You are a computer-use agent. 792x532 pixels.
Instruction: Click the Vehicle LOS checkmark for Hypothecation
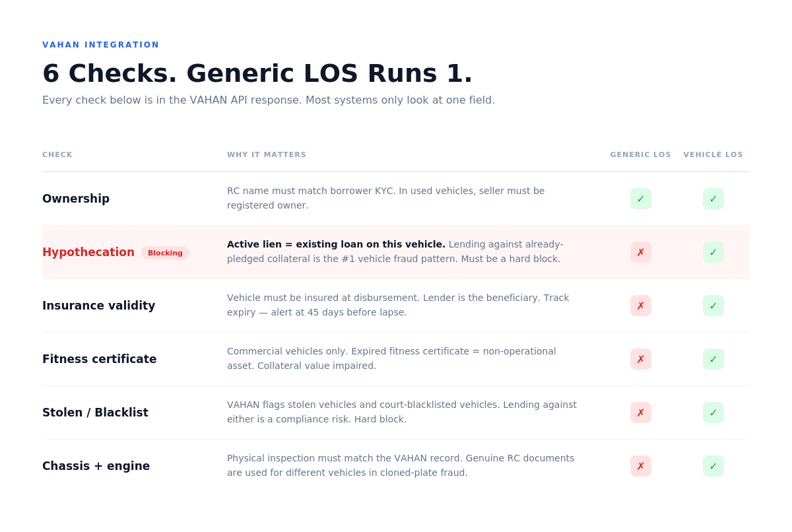(713, 252)
